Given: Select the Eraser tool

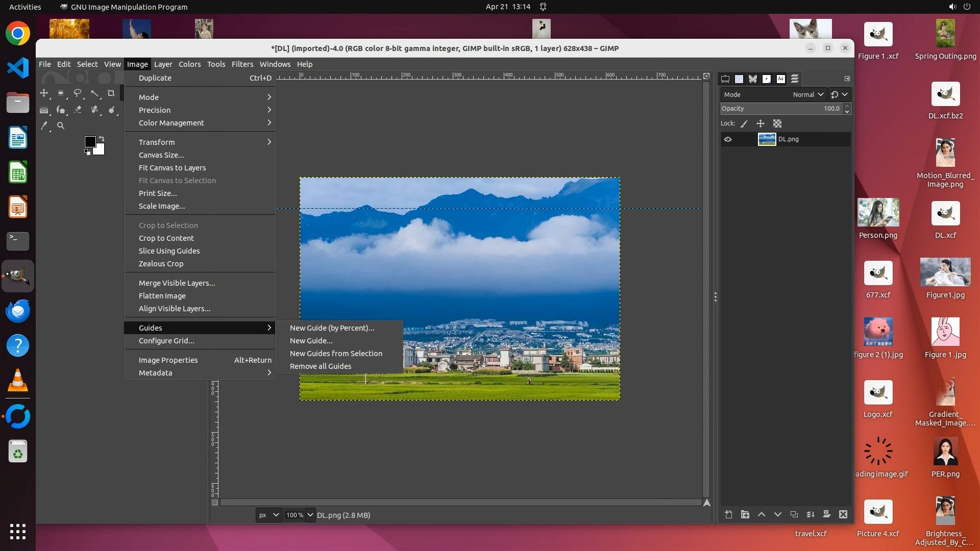Looking at the screenshot, I should 78,110.
